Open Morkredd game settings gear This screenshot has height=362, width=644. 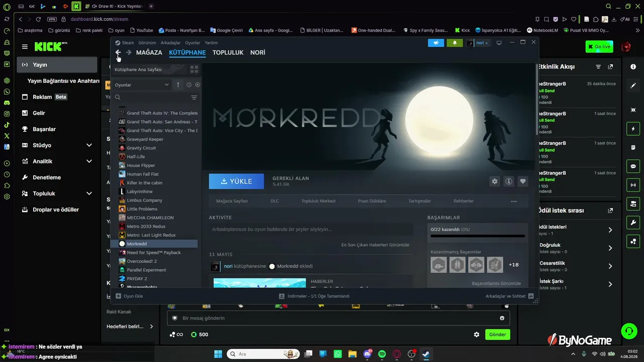(x=495, y=182)
